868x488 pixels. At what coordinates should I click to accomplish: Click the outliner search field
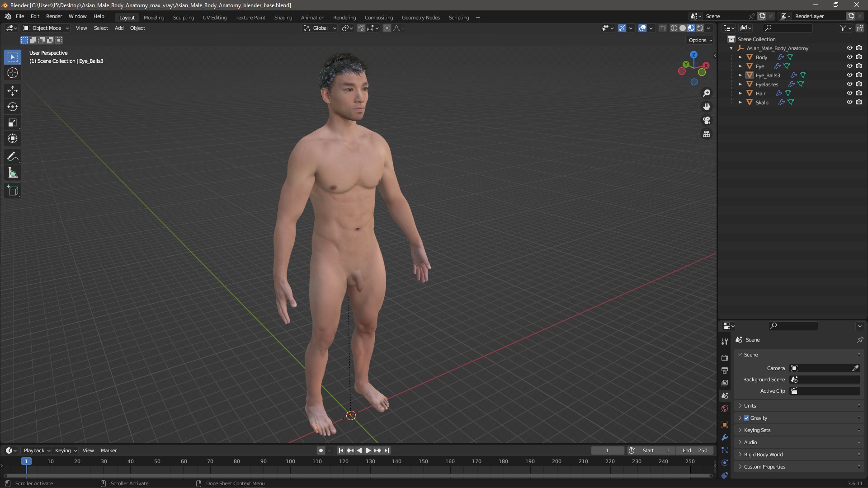point(787,28)
